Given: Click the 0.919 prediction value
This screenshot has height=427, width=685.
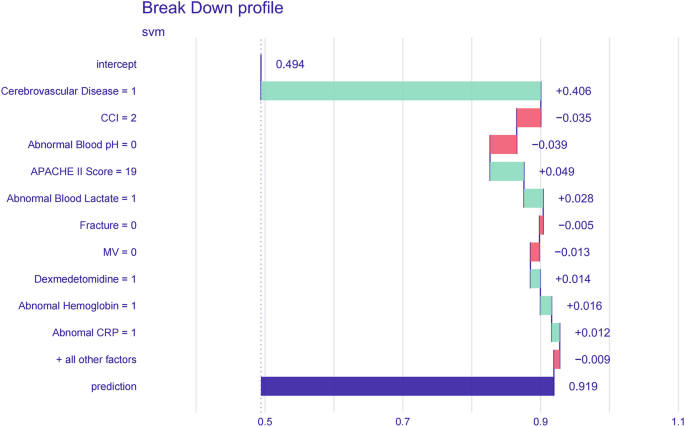Looking at the screenshot, I should pyautogui.click(x=585, y=386).
